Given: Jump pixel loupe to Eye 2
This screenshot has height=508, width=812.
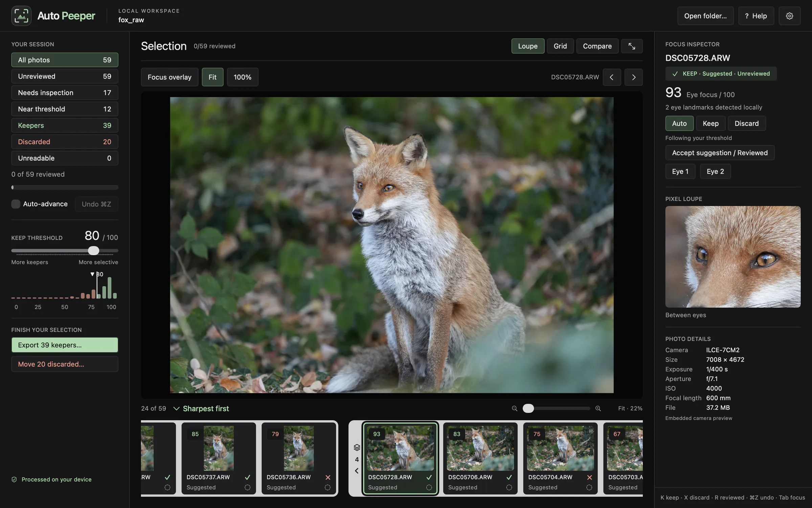Looking at the screenshot, I should click(x=715, y=171).
